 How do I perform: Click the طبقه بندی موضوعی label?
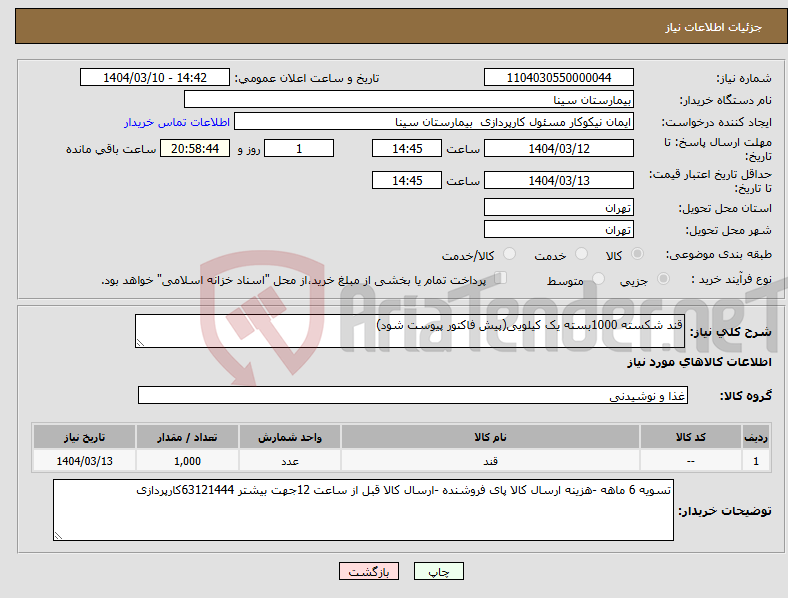[719, 254]
